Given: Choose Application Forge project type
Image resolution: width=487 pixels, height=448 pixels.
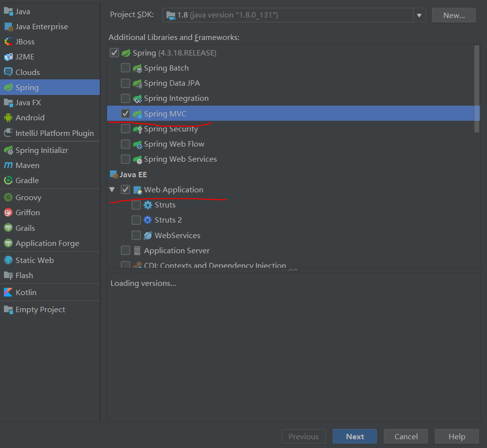Looking at the screenshot, I should tap(50, 243).
